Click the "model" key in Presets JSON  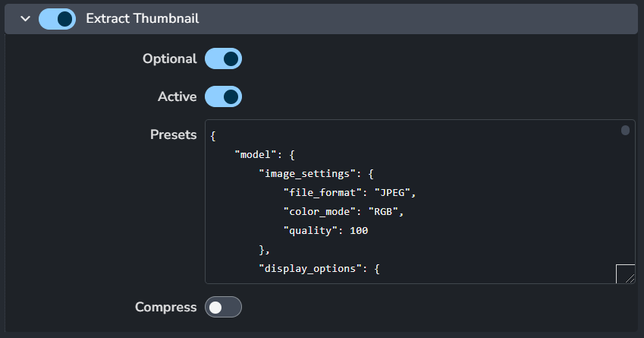(254, 154)
